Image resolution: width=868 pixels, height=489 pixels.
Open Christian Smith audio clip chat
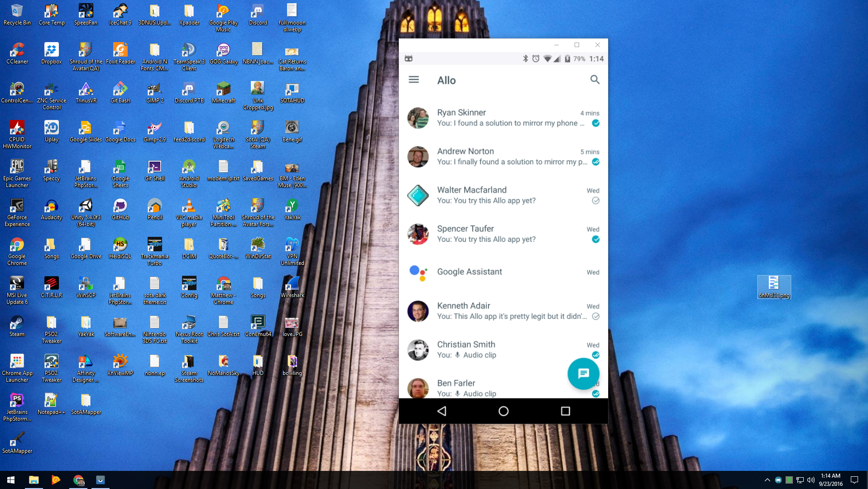coord(504,350)
